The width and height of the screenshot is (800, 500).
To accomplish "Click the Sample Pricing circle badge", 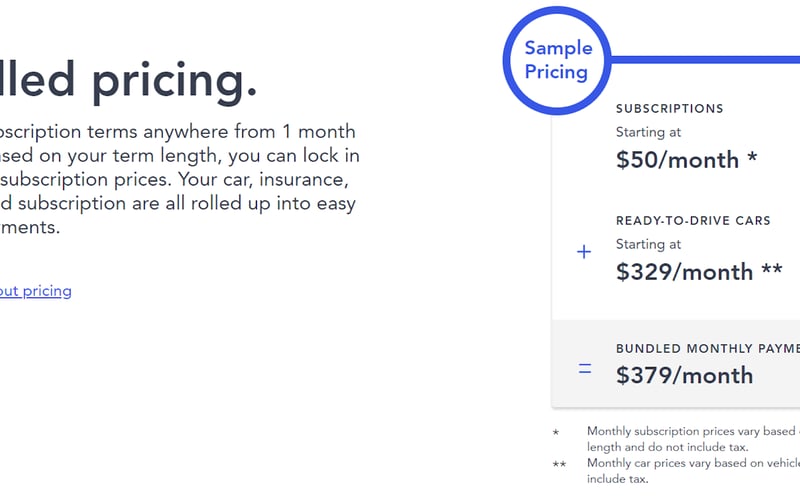I will click(x=558, y=60).
